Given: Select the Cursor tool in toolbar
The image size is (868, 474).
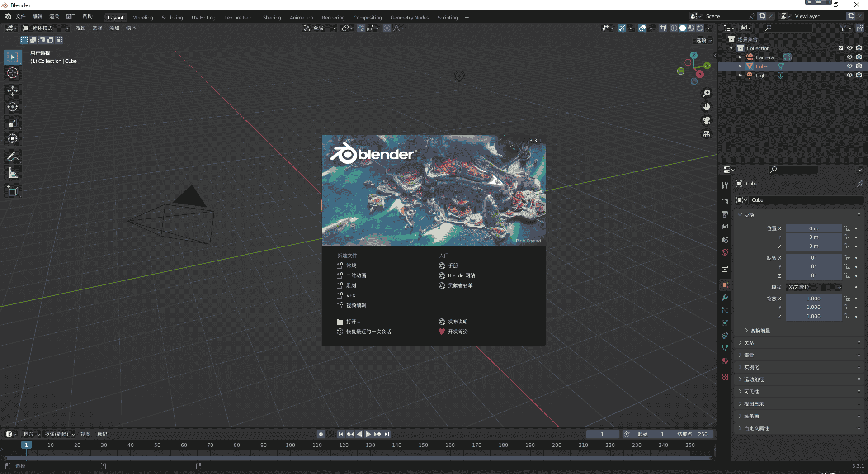Looking at the screenshot, I should coord(13,73).
